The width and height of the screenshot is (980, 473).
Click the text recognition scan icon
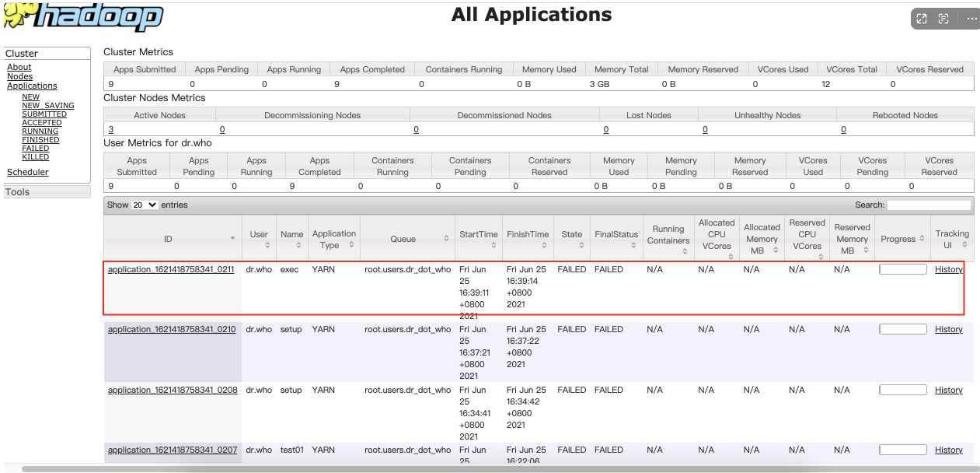(944, 19)
